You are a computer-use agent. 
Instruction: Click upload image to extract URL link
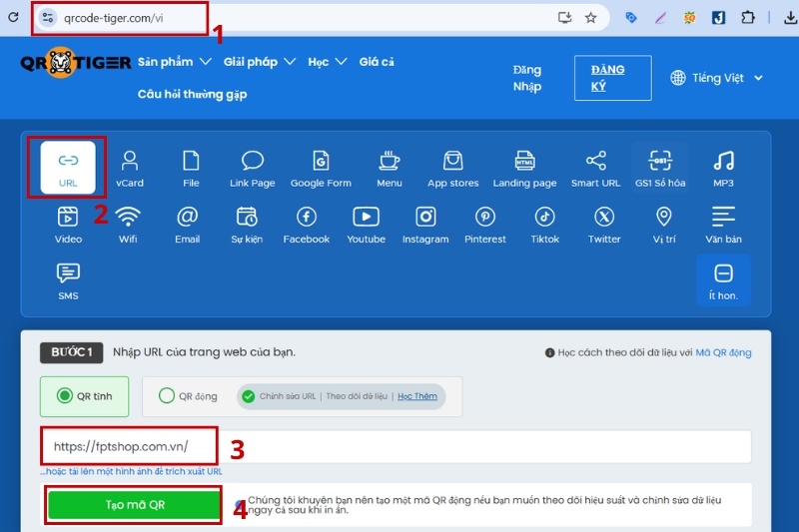pyautogui.click(x=132, y=471)
